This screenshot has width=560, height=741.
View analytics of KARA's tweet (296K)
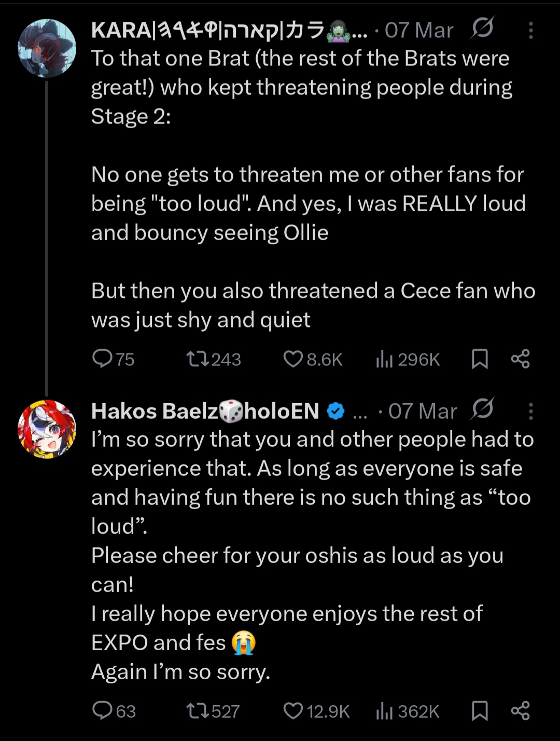(x=384, y=359)
